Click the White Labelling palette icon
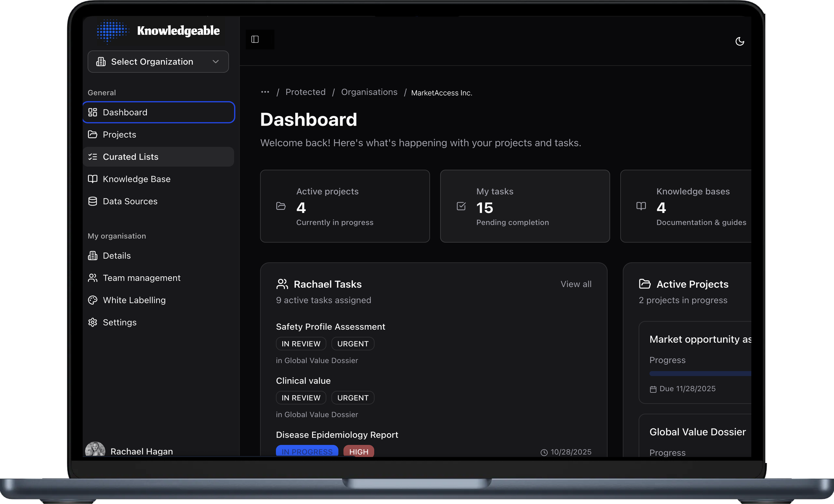The image size is (834, 504). [x=93, y=300]
